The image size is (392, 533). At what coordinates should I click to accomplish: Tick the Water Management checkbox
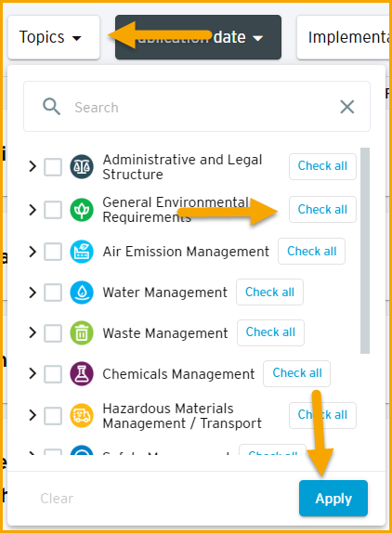point(53,292)
